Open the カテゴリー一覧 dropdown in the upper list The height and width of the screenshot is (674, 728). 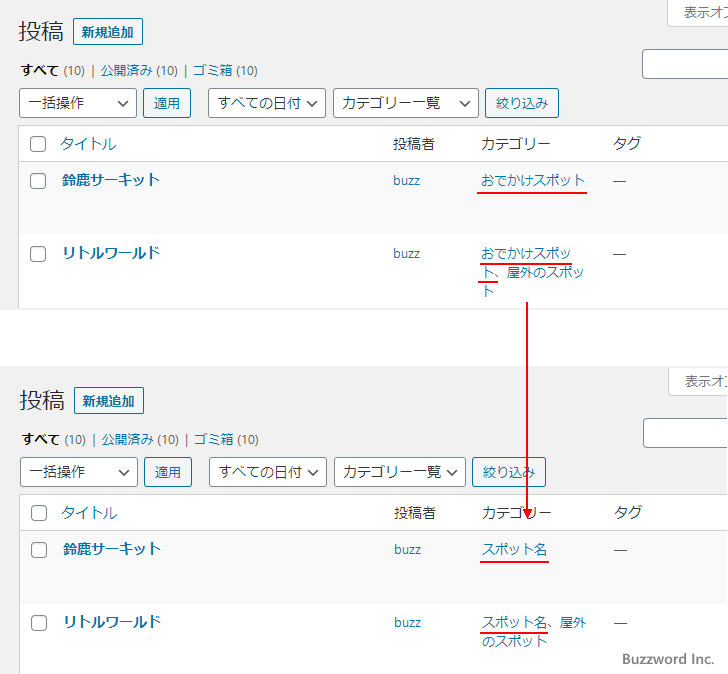[x=405, y=103]
